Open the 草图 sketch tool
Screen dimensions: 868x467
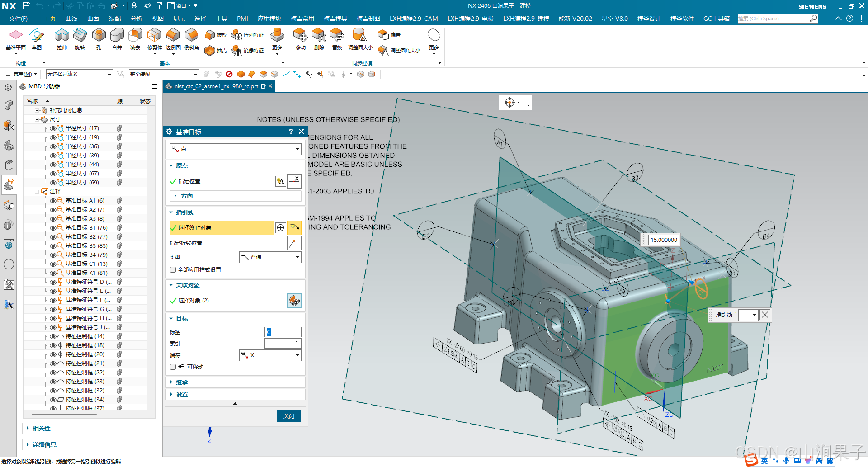[x=37, y=39]
